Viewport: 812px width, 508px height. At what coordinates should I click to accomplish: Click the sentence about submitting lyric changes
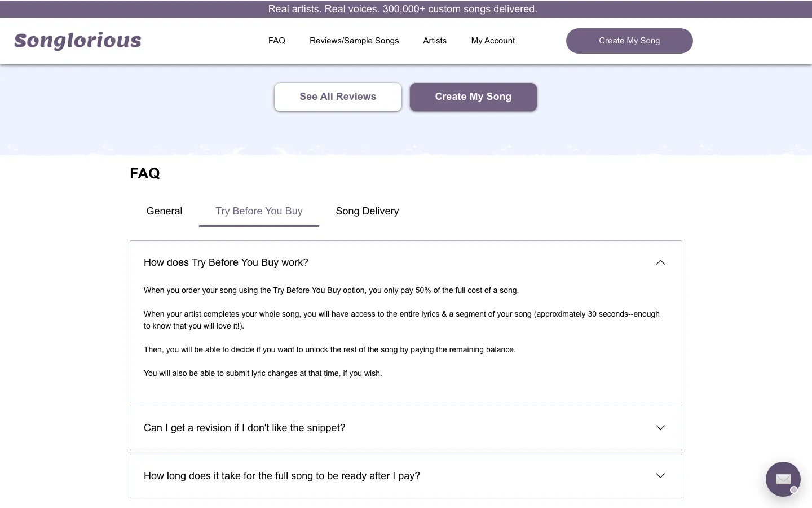pos(263,373)
